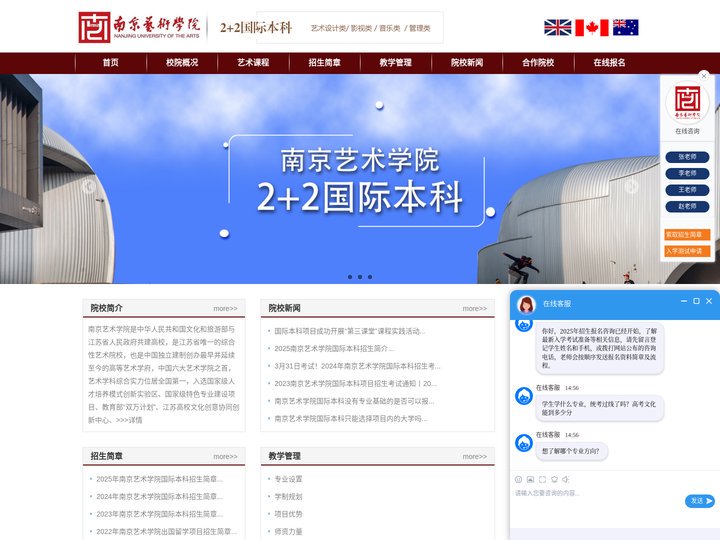Click the school seal in 在线咨询 panel
This screenshot has width=720, height=540.
pos(687,103)
